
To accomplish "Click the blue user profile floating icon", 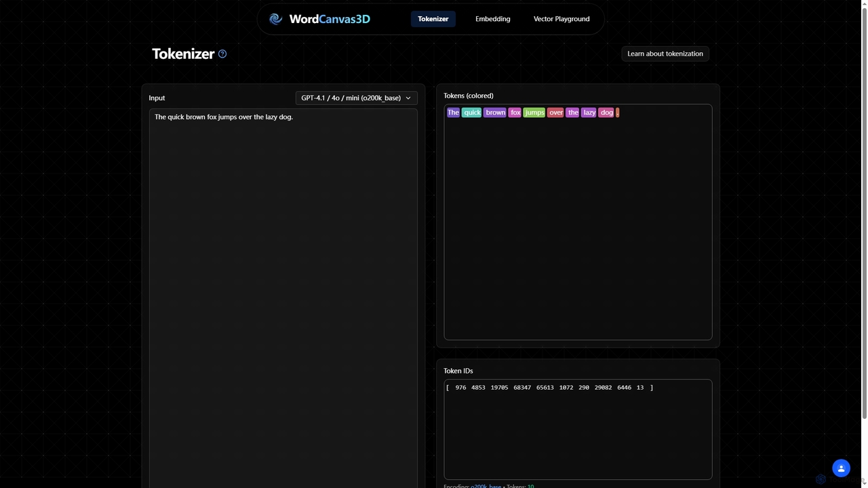I will click(841, 468).
